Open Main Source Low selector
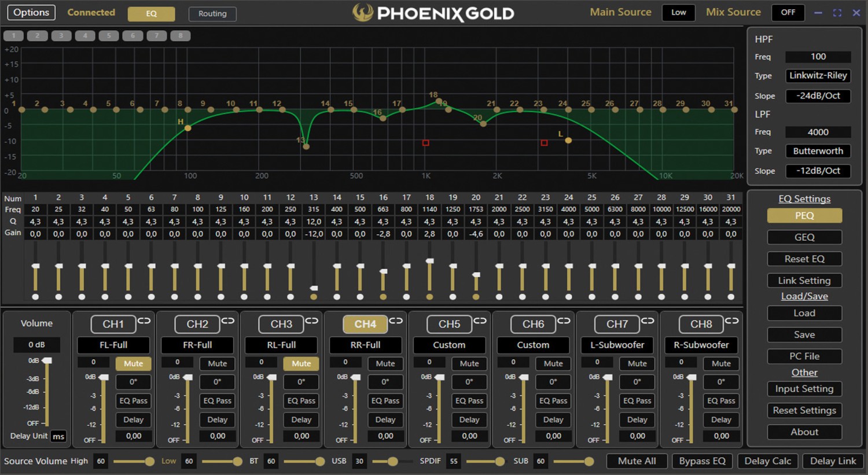 pyautogui.click(x=678, y=12)
